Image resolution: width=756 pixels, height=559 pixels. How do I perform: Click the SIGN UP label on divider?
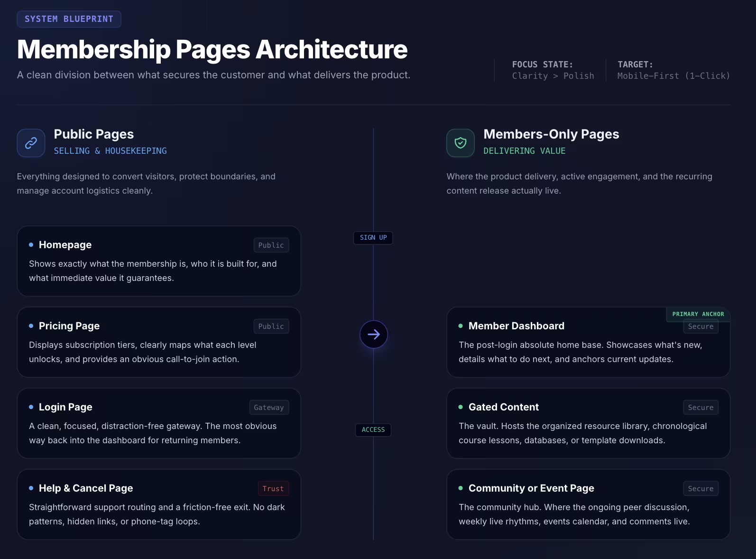(x=373, y=238)
